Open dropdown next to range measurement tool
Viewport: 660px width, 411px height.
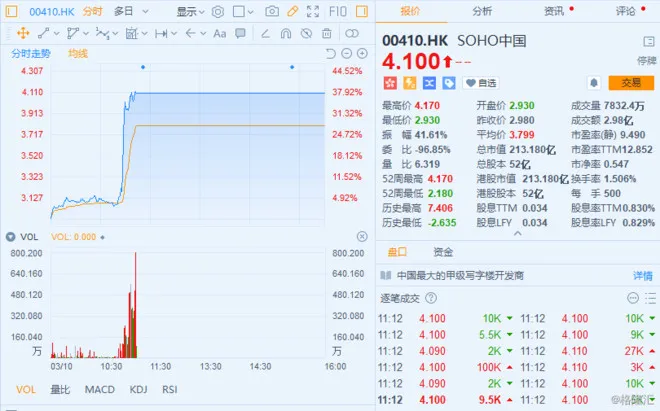pos(174,34)
